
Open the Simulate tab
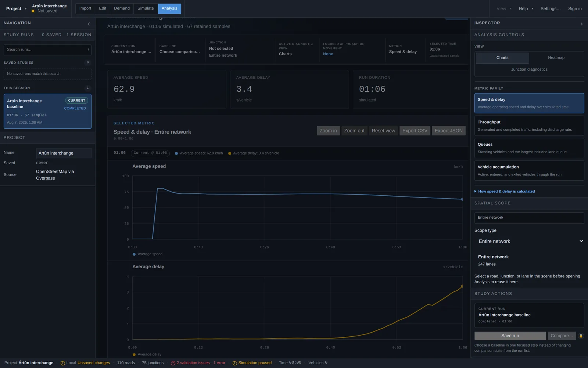click(146, 8)
